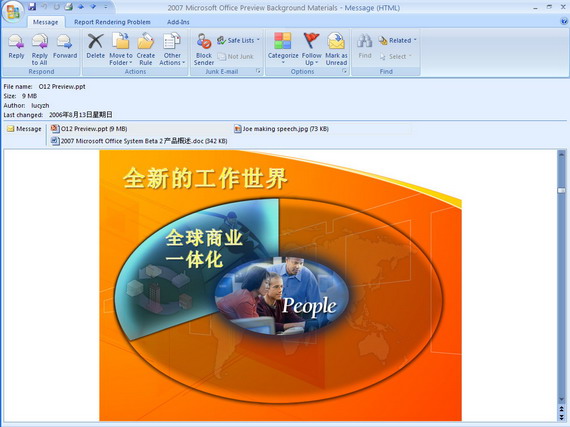Select Joe making speech.jpg attachment
The height and width of the screenshot is (427, 570).
(x=281, y=129)
